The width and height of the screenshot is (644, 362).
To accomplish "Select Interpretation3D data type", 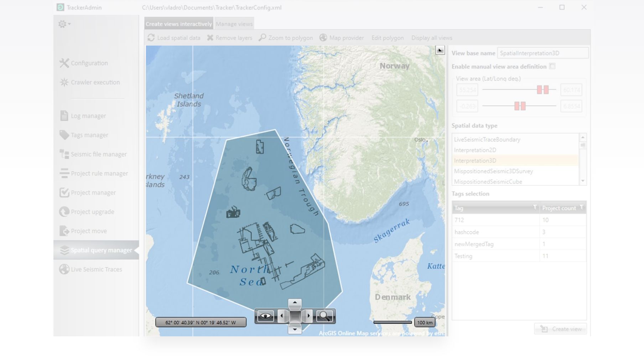I will coord(515,161).
